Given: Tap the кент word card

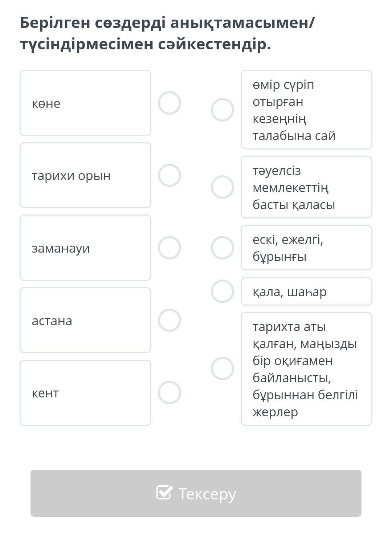Looking at the screenshot, I should click(85, 392).
